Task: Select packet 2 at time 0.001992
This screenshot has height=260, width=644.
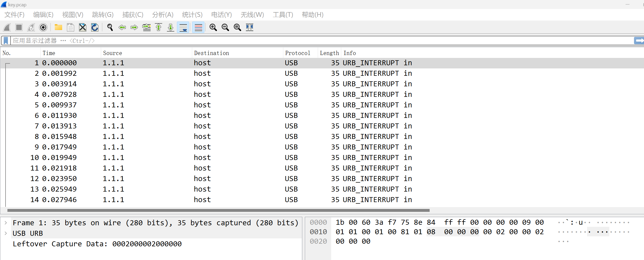Action: 322,73
